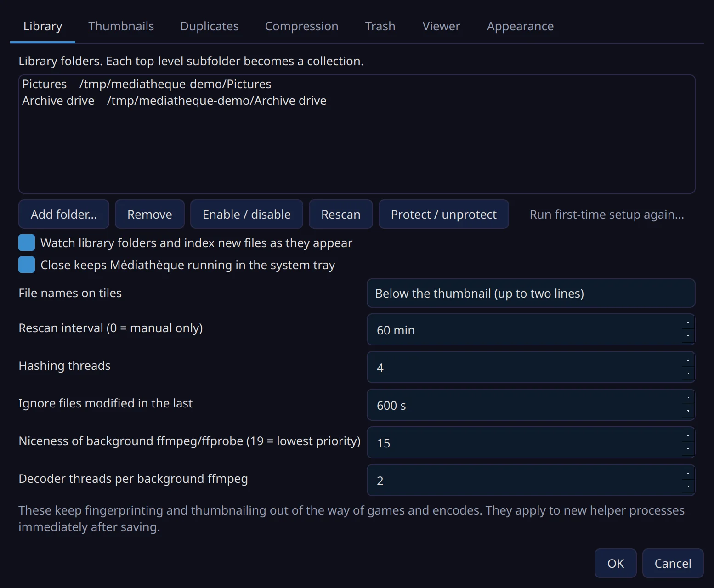Viewport: 714px width, 588px height.
Task: Select the Archive drive folder row
Action: [x=357, y=101]
